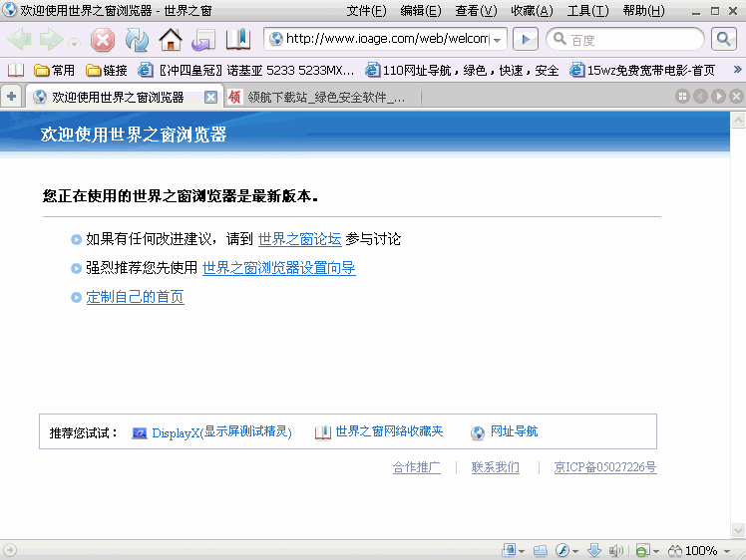Image resolution: width=746 pixels, height=560 pixels.
Task: Open the 合作推广 footer link
Action: [x=417, y=467]
